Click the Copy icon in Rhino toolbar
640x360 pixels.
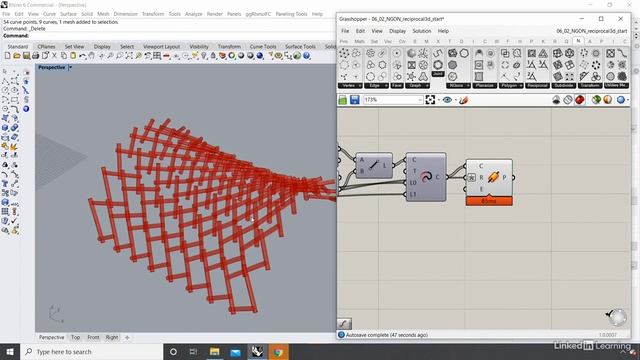coord(64,56)
